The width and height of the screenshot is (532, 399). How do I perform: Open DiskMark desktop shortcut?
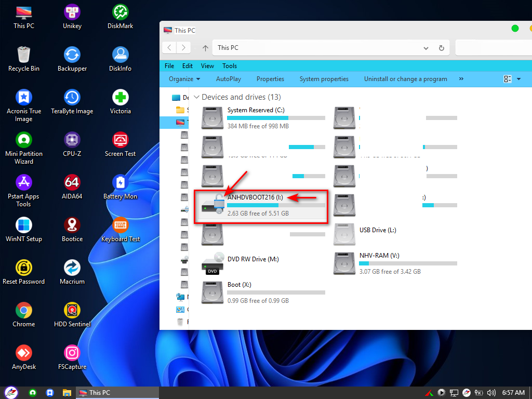tap(120, 17)
